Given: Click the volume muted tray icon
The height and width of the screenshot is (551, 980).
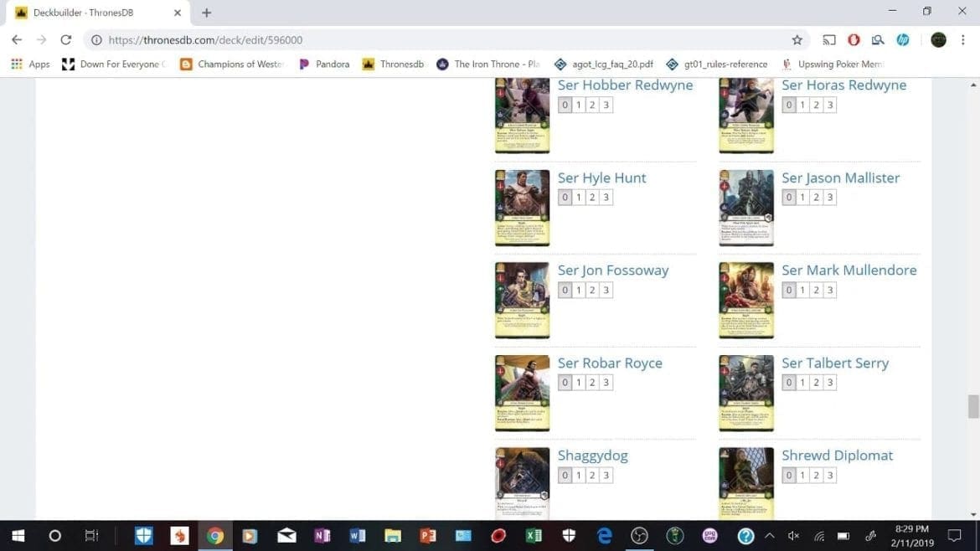Looking at the screenshot, I should pos(794,536).
